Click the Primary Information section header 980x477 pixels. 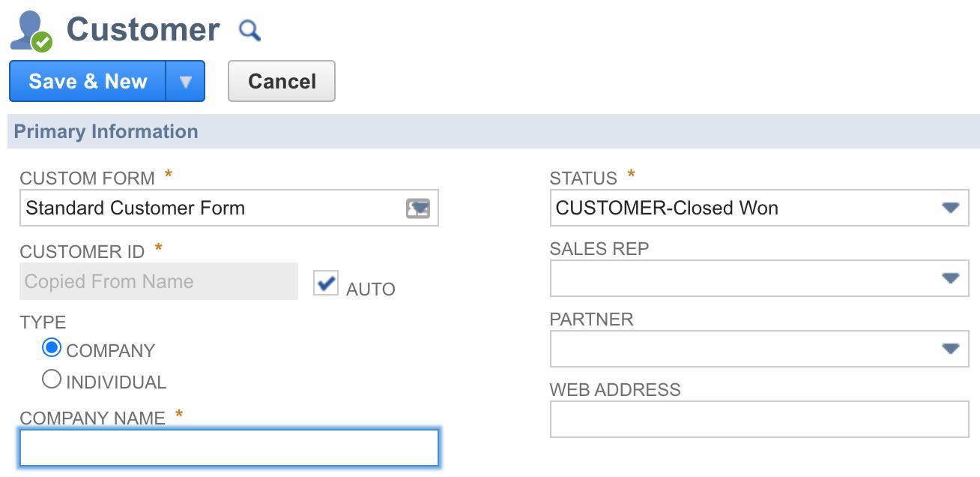pyautogui.click(x=106, y=131)
